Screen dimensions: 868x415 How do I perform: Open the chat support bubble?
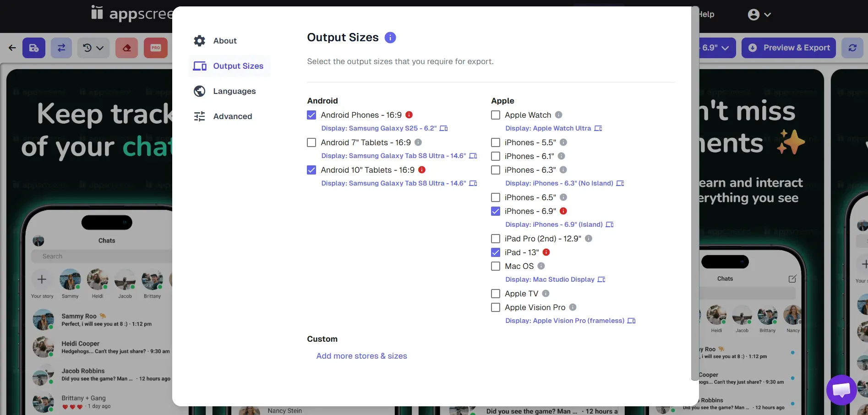pos(841,390)
